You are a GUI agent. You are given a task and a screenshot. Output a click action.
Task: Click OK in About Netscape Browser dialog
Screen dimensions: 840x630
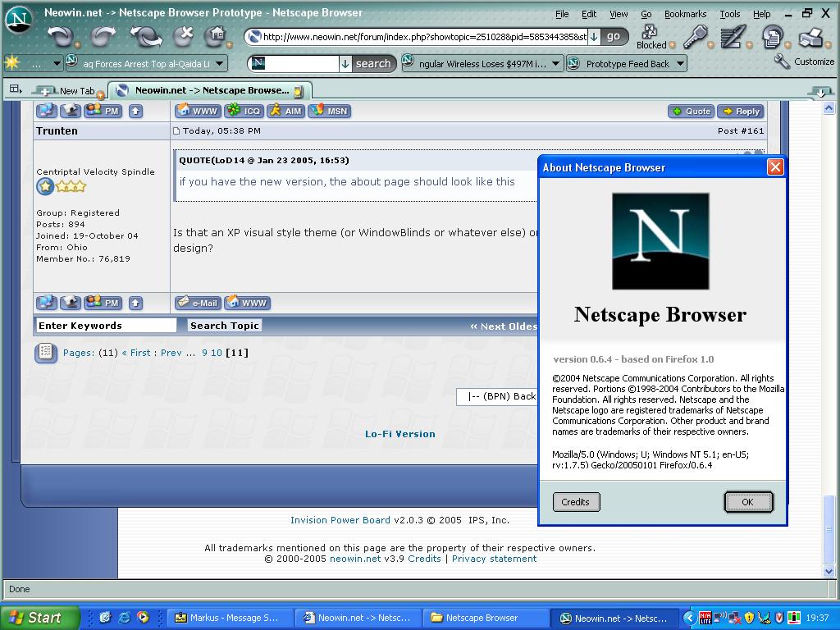pos(748,502)
